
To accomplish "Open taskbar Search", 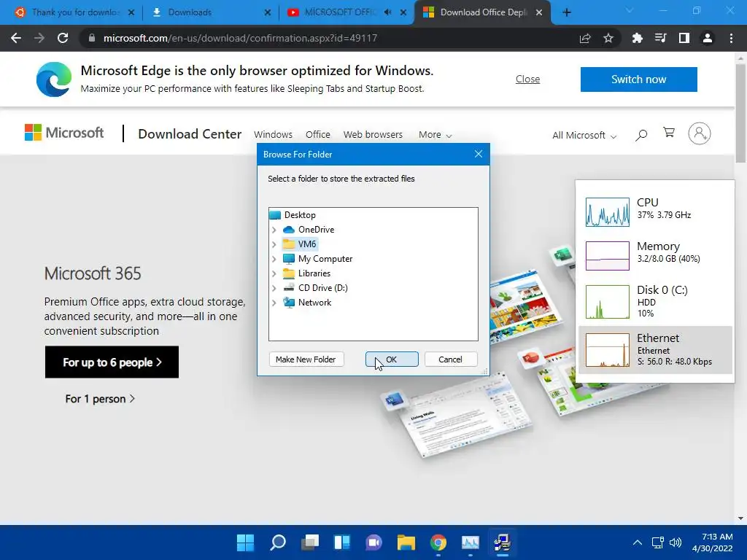I will tap(278, 542).
